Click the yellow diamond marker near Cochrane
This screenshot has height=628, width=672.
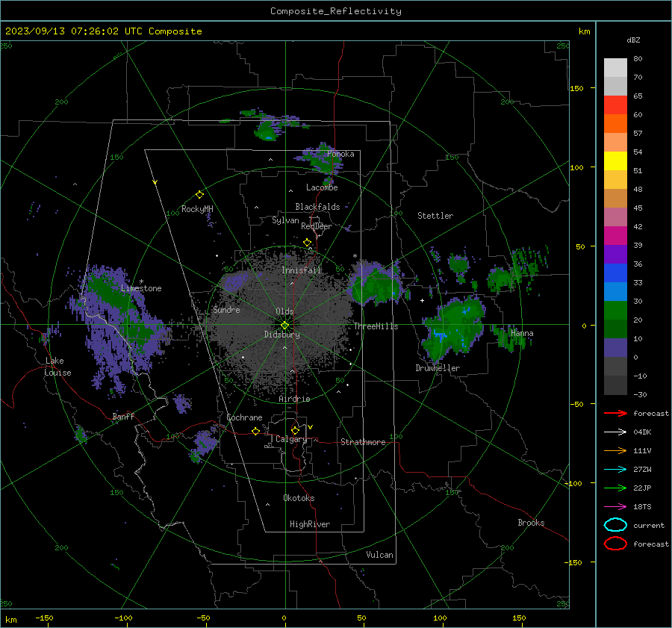click(256, 431)
